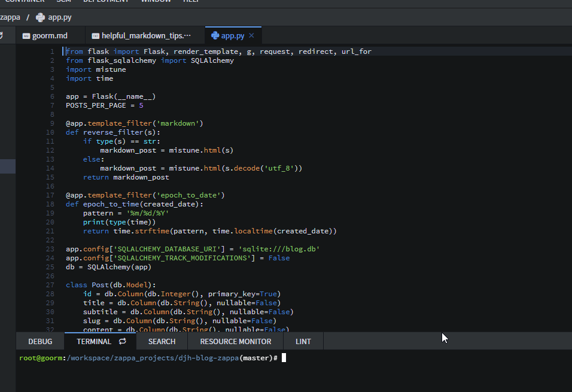
Task: Click the markdown file icon on goorm.md tab
Action: click(x=26, y=36)
